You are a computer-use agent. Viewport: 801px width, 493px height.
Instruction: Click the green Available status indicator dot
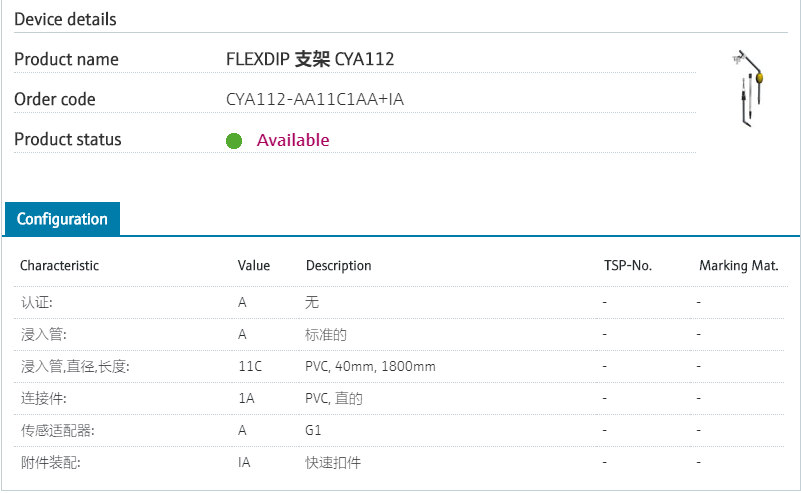234,141
